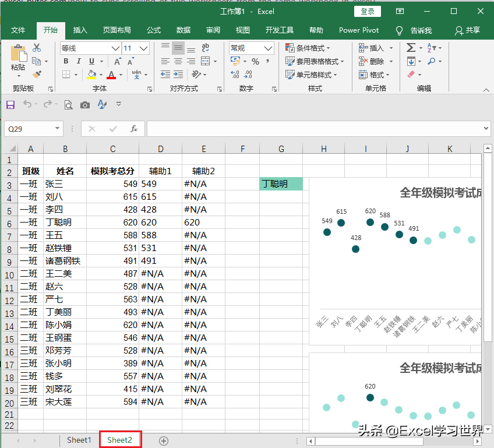Toggle Italic formatting

click(79, 61)
